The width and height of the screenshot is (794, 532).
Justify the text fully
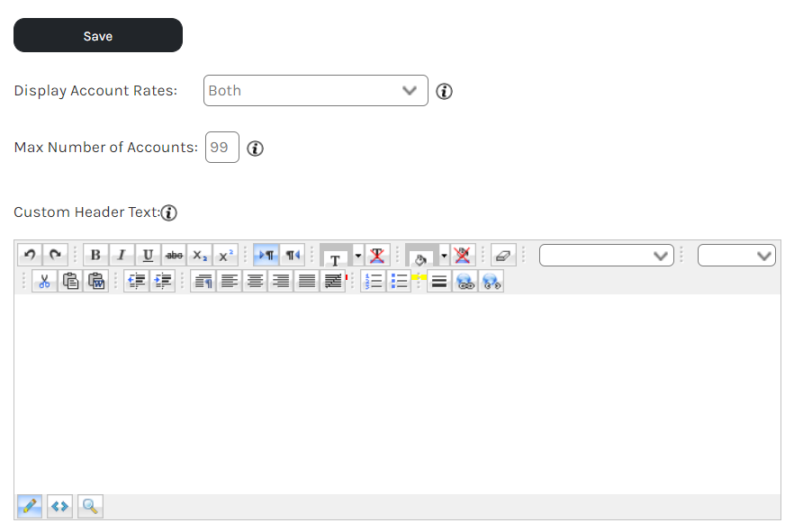307,281
